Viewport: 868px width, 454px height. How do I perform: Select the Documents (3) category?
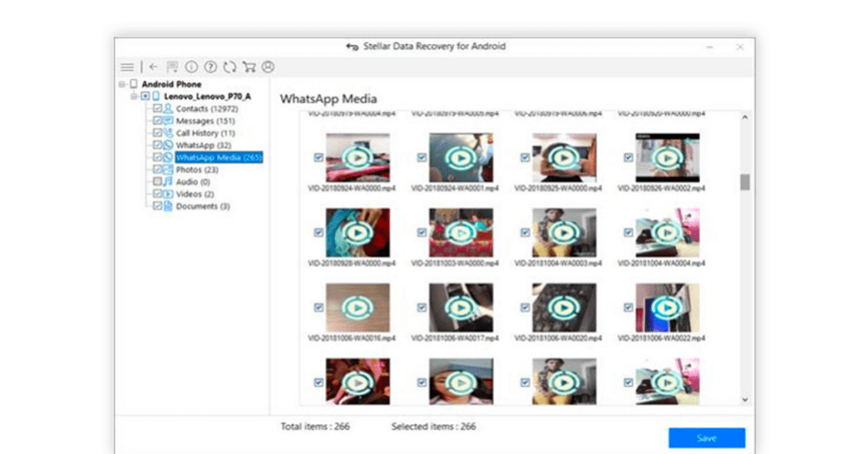pos(203,207)
